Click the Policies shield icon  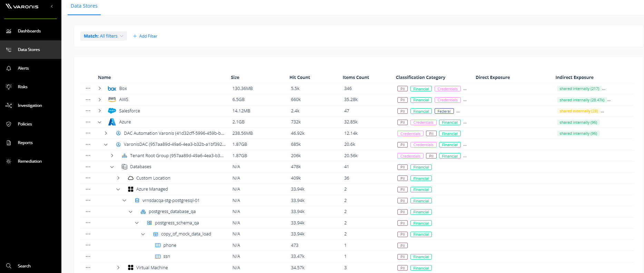[x=9, y=124]
